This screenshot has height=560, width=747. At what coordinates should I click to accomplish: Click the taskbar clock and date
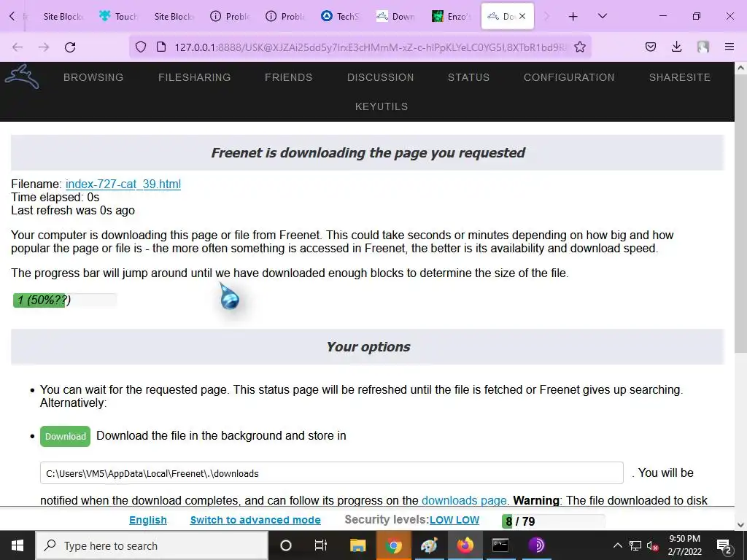[x=684, y=545]
